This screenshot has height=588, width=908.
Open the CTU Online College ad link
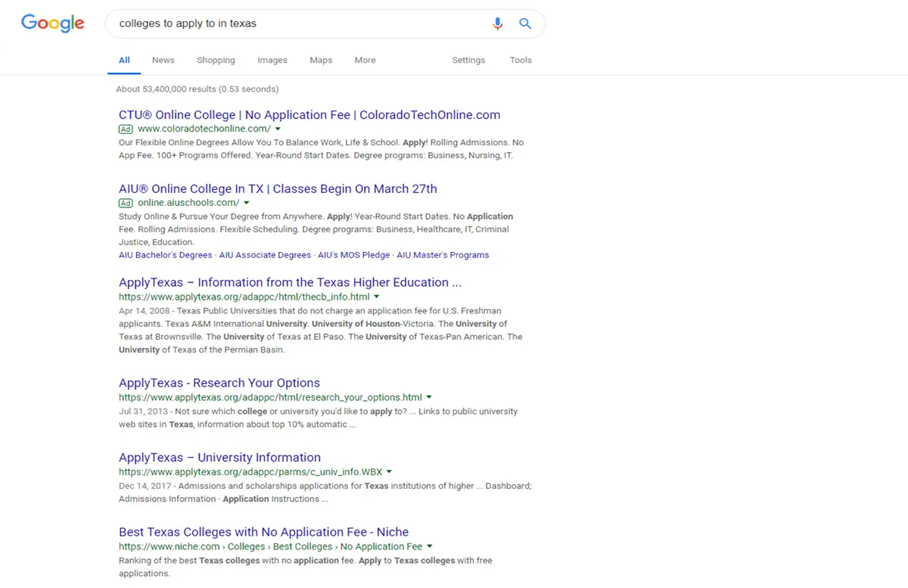point(309,115)
